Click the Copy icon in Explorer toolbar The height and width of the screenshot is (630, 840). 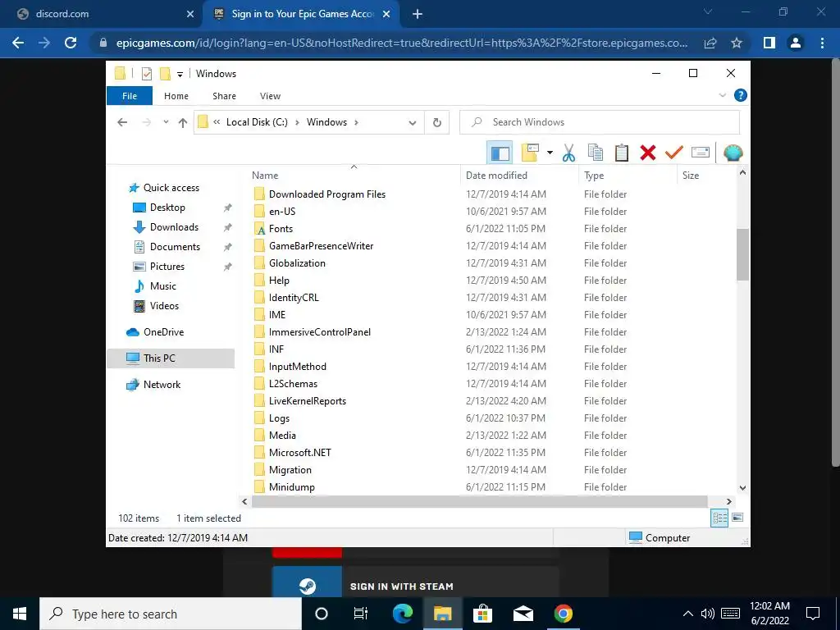tap(596, 153)
